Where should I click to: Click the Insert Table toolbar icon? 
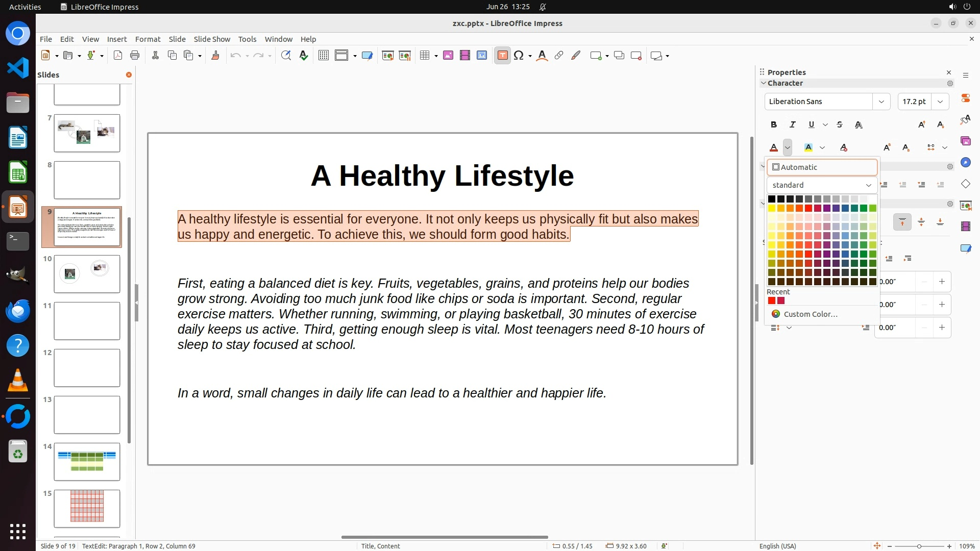click(x=425, y=56)
